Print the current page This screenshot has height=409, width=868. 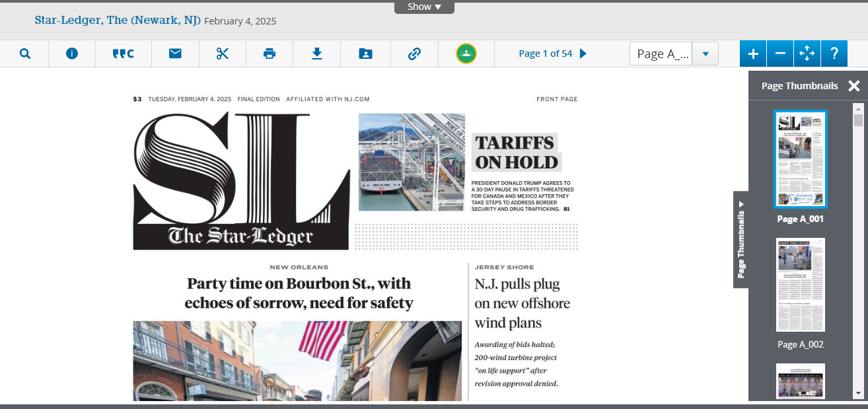click(270, 54)
